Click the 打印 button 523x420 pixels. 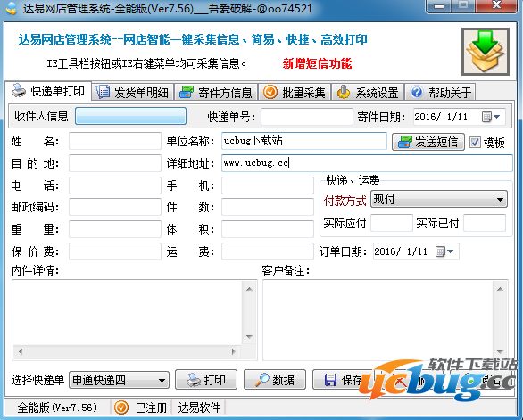point(206,380)
